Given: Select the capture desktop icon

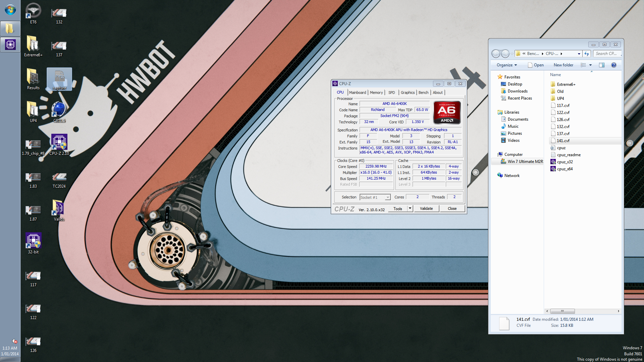Looking at the screenshot, I should [59, 79].
